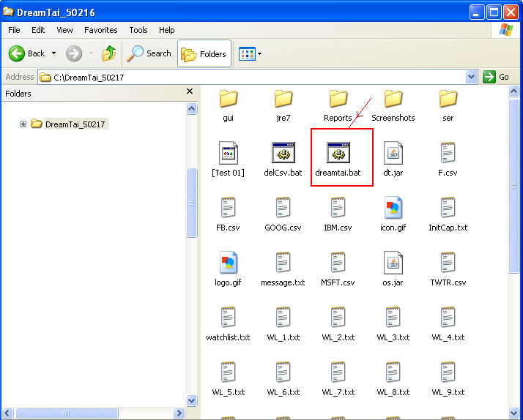Open the Back history dropdown arrow
This screenshot has height=420, width=523.
[x=53, y=53]
